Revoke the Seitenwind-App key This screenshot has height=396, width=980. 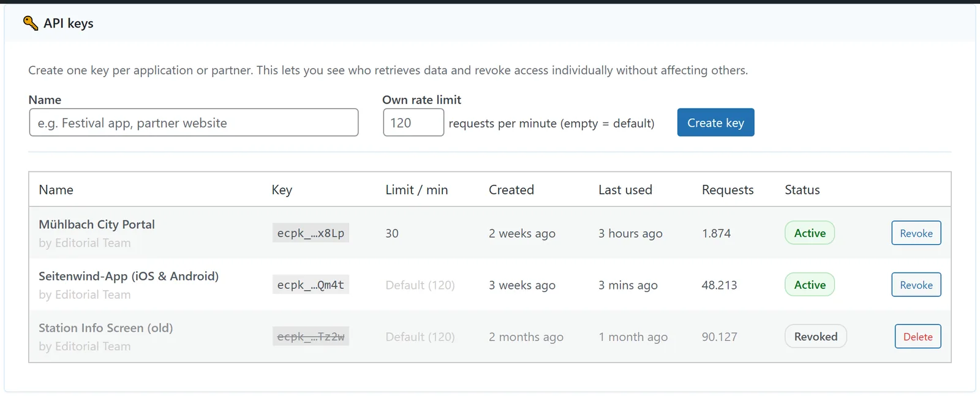point(916,285)
